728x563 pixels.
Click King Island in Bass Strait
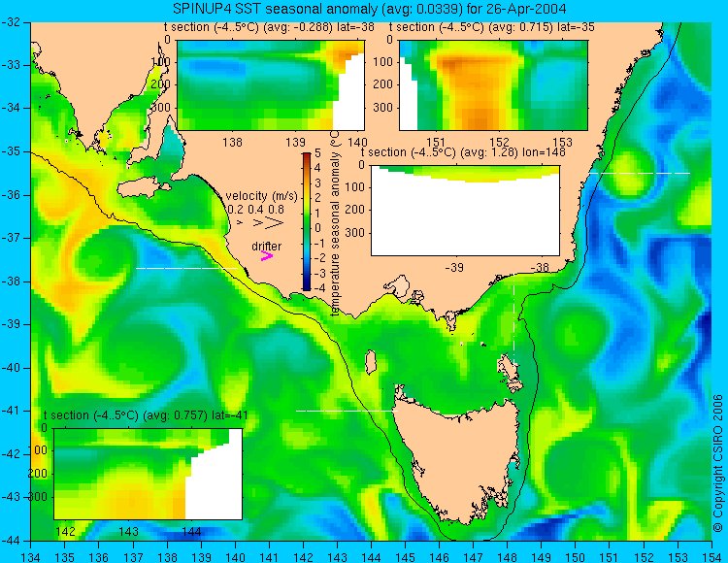tap(371, 362)
